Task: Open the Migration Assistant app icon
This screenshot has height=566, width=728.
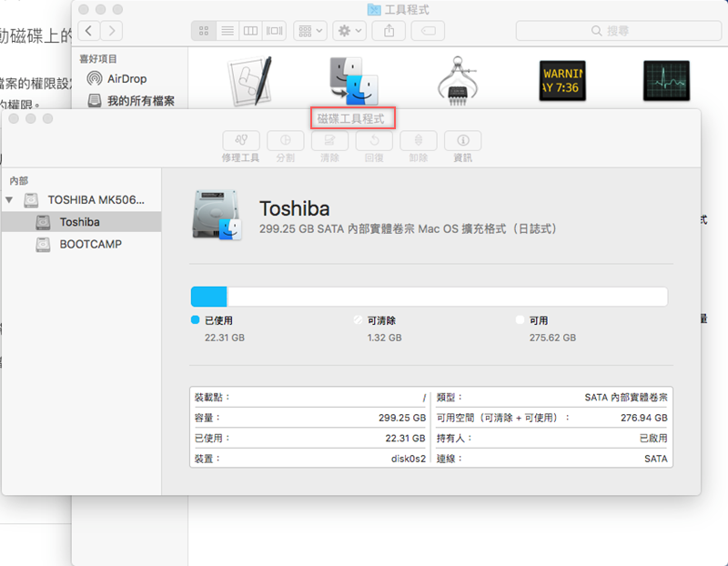Action: tap(354, 82)
